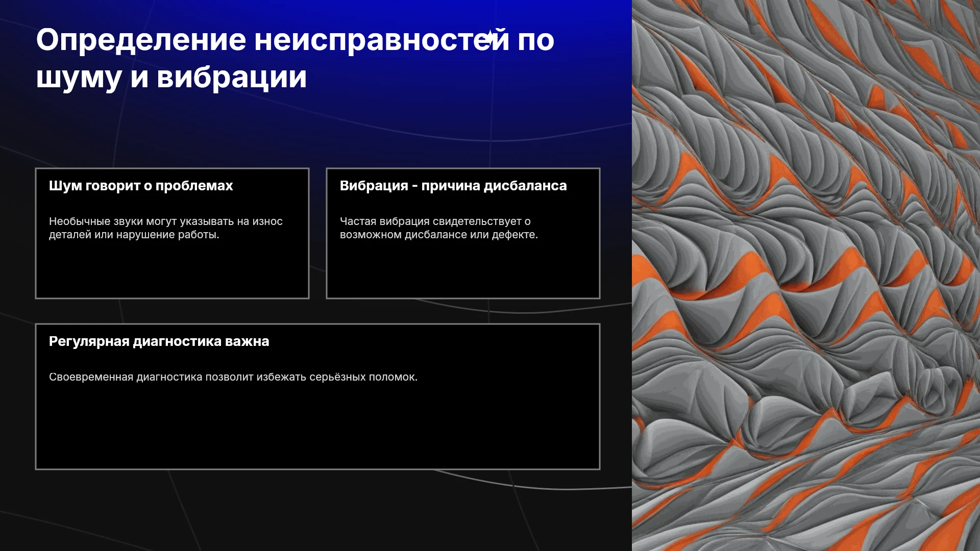The image size is (980, 551).
Task: Click the word 'вибрации' in the title
Action: 232,78
